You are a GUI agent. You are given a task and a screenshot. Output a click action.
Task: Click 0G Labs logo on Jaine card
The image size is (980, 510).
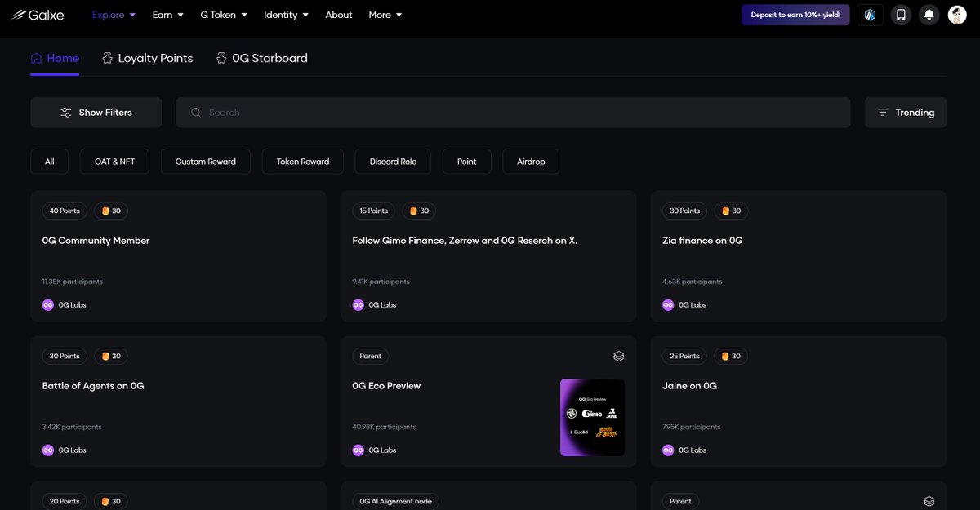pyautogui.click(x=669, y=450)
